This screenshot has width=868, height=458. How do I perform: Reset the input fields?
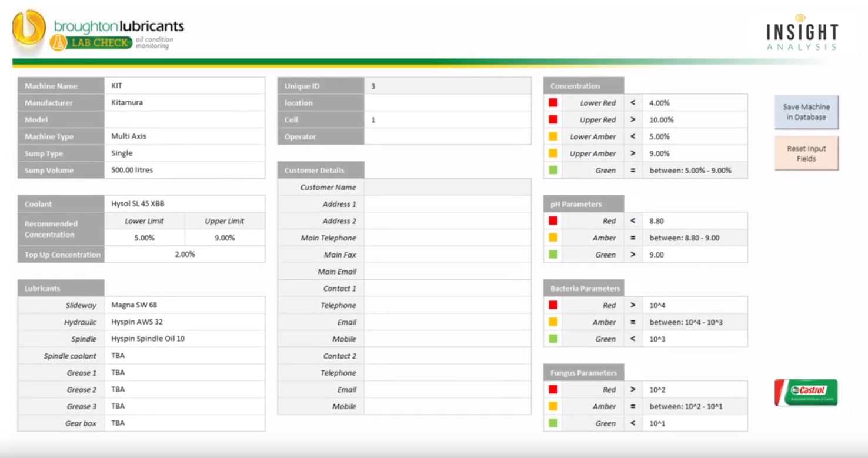pyautogui.click(x=806, y=153)
